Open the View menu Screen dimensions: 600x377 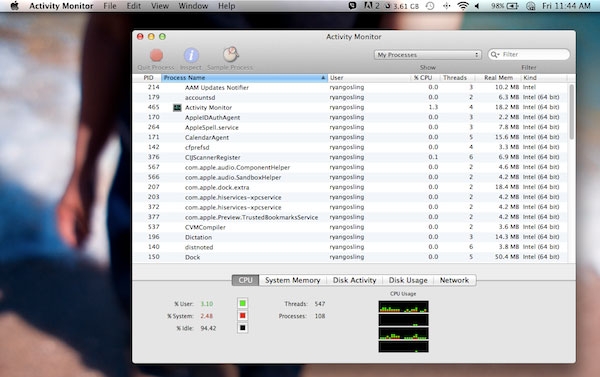(160, 6)
